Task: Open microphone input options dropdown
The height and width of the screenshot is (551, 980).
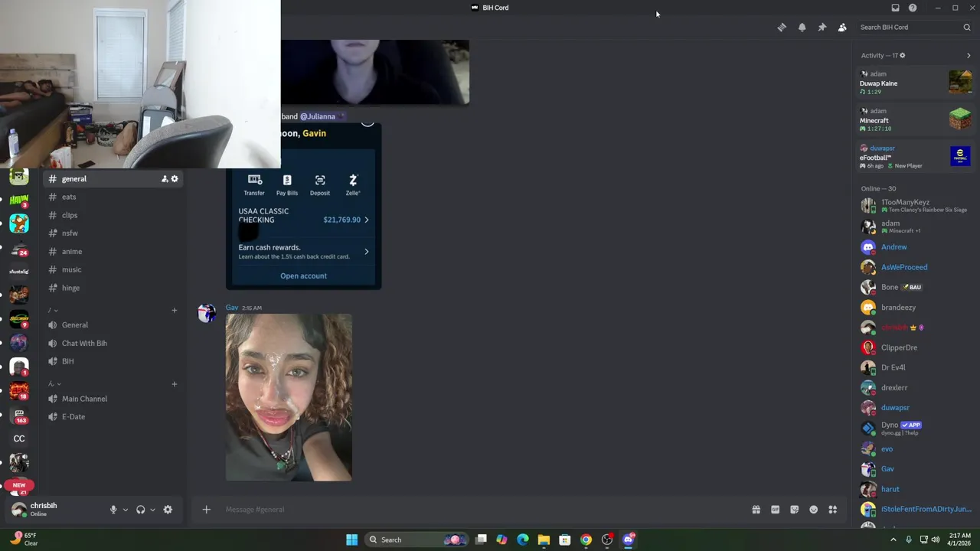Action: [x=125, y=510]
